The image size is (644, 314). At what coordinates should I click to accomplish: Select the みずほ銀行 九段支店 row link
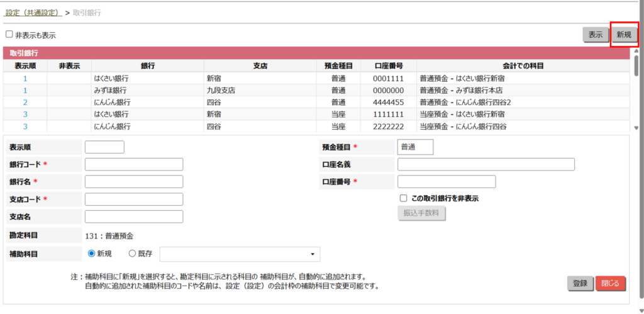pos(25,91)
